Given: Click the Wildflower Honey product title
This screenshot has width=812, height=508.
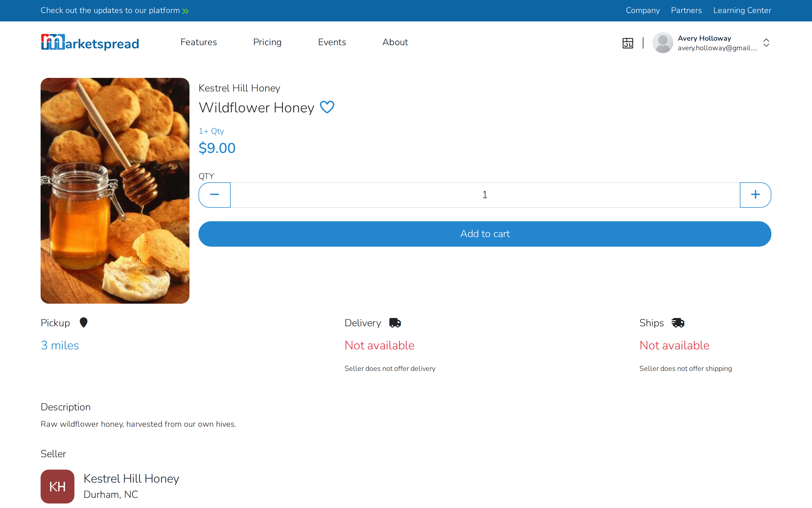Looking at the screenshot, I should (x=256, y=108).
